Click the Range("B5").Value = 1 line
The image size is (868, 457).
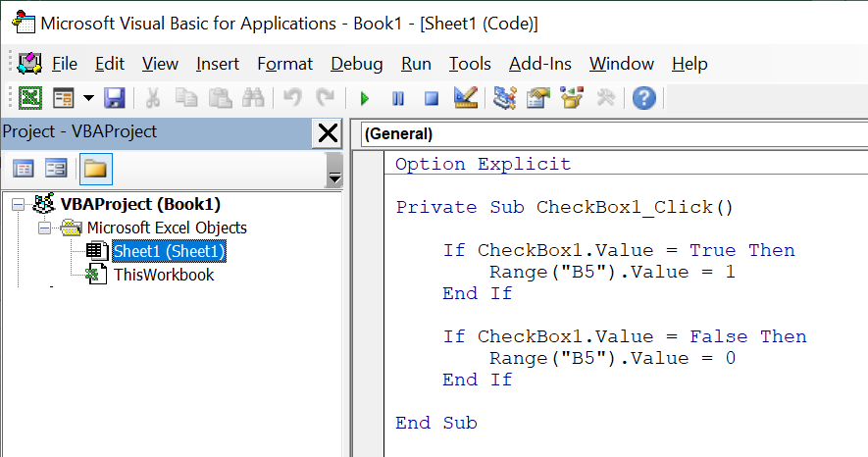612,273
